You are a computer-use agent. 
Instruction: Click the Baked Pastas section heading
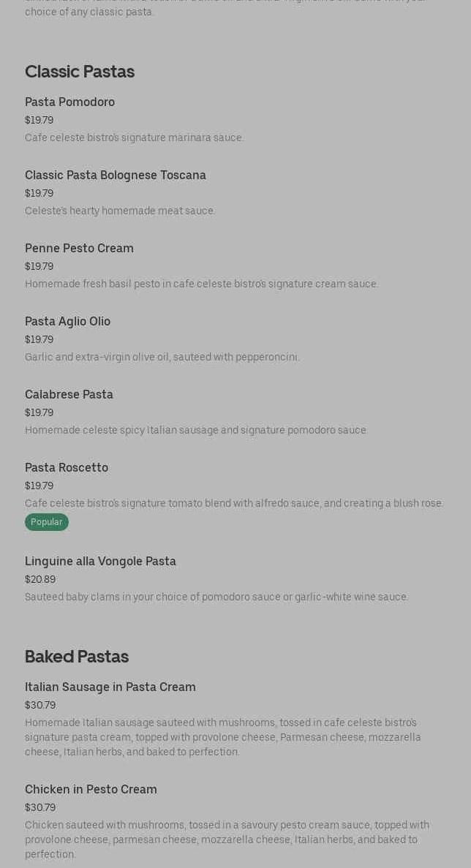pyautogui.click(x=77, y=657)
